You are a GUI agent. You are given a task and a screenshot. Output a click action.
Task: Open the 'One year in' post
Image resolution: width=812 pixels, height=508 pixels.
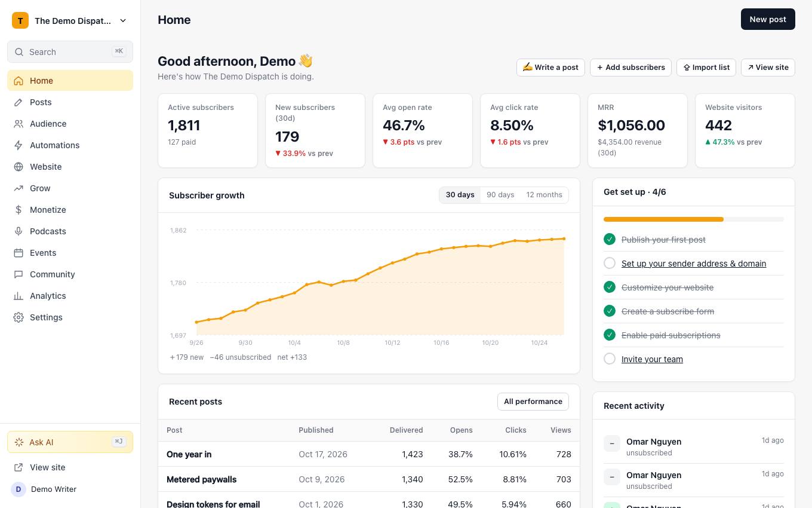click(189, 454)
